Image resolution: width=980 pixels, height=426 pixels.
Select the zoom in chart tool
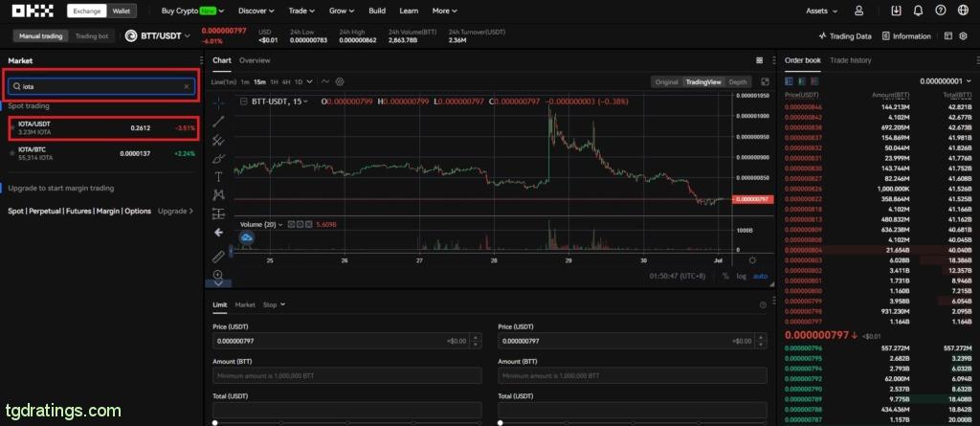[218, 274]
